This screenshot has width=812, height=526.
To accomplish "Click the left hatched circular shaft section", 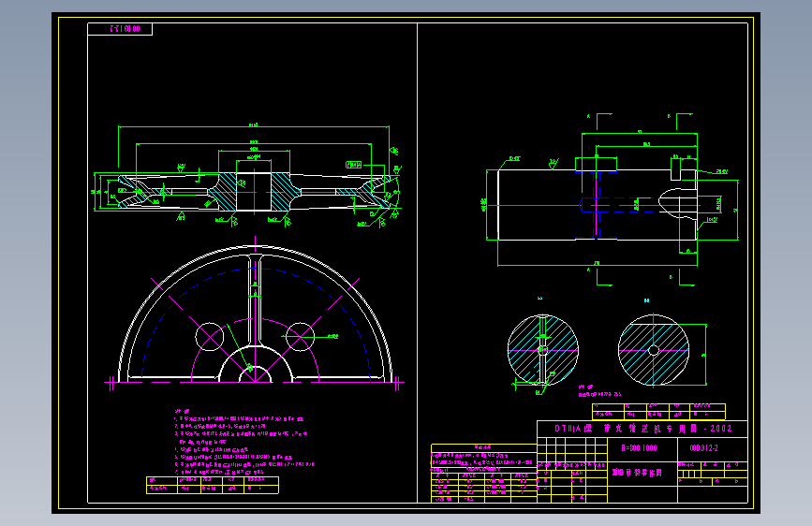I will coord(542,350).
